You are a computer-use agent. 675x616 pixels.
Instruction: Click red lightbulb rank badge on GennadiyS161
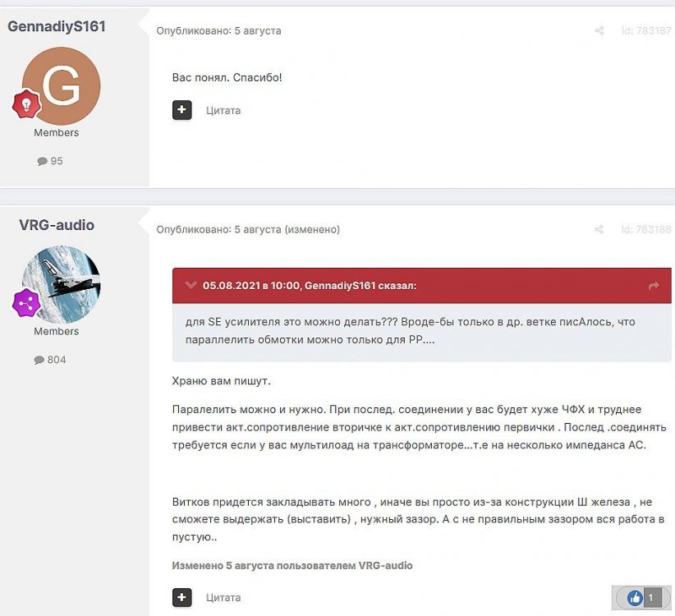(x=26, y=103)
